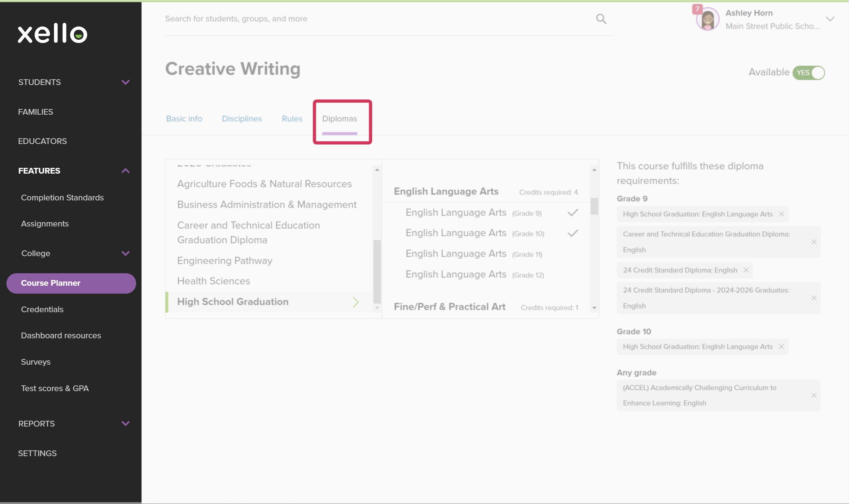Click the diploma list scrollbar thumb
This screenshot has height=504, width=849.
point(377,271)
